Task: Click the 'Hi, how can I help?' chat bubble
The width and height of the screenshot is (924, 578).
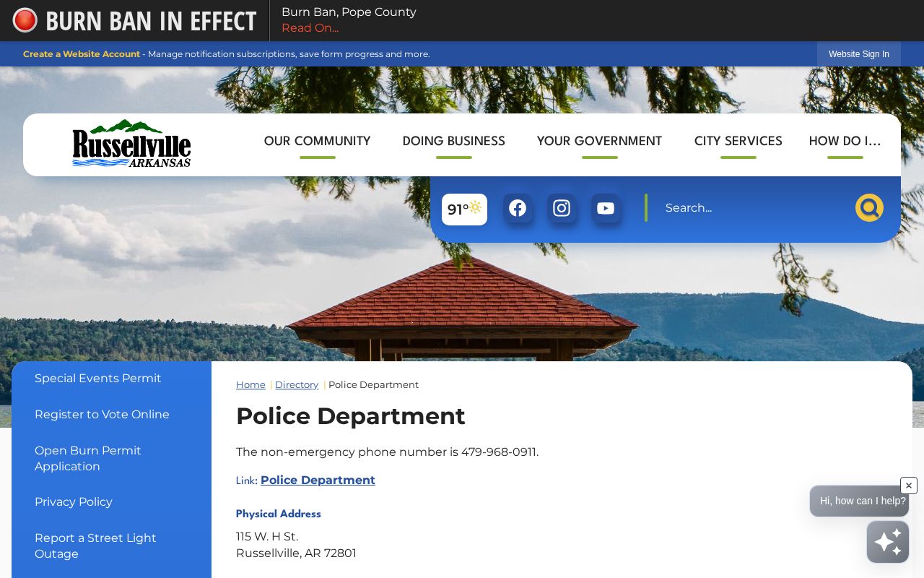Action: [858, 501]
